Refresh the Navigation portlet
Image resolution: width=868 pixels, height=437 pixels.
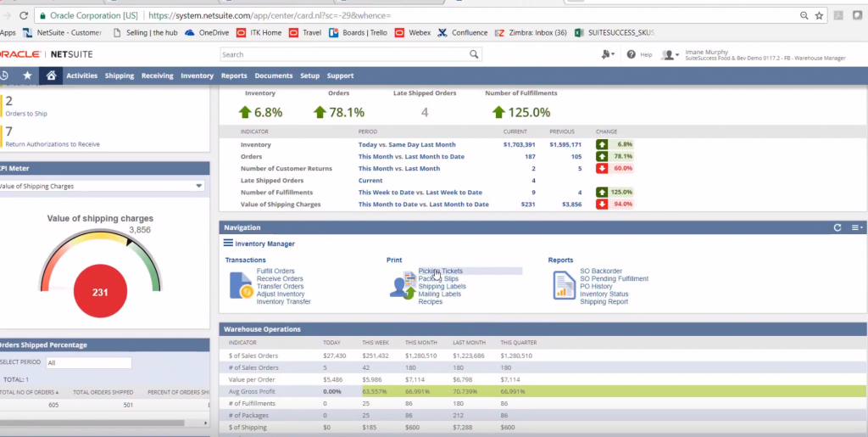(x=837, y=227)
